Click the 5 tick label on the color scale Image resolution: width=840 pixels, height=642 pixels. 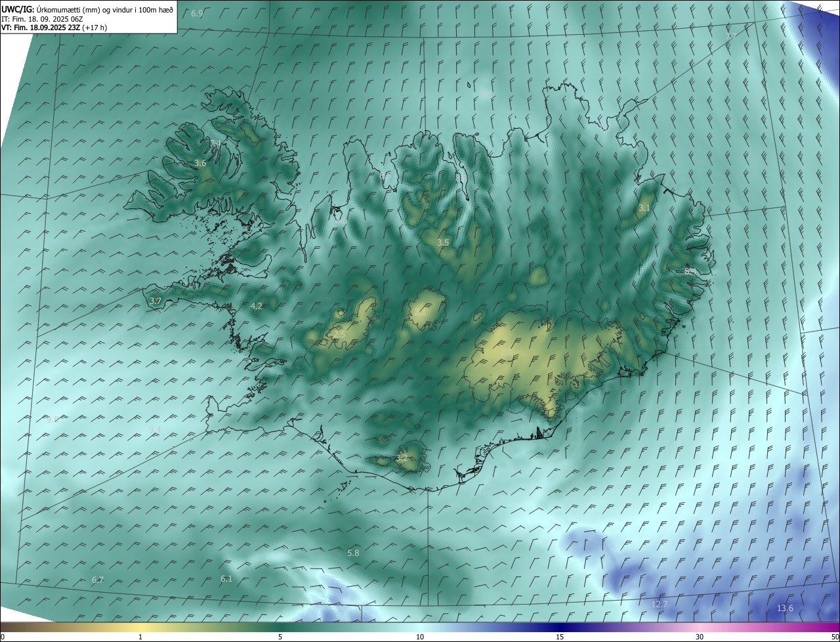280,637
